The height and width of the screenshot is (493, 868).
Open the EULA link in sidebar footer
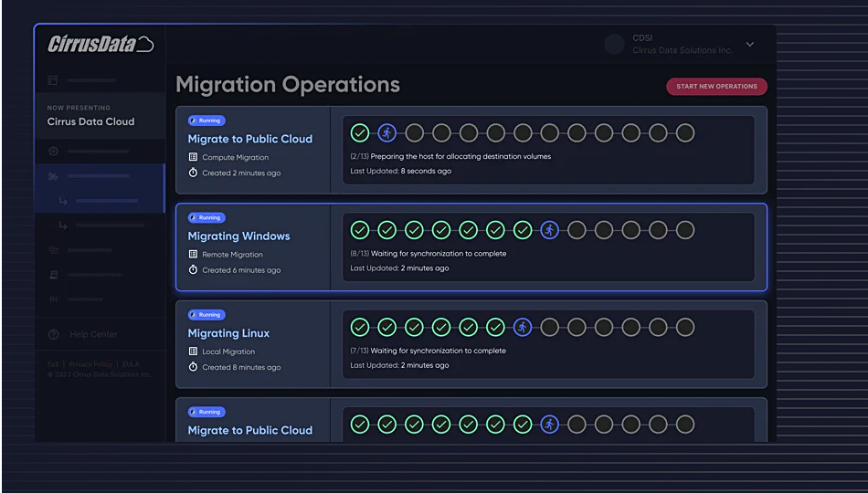coord(131,364)
